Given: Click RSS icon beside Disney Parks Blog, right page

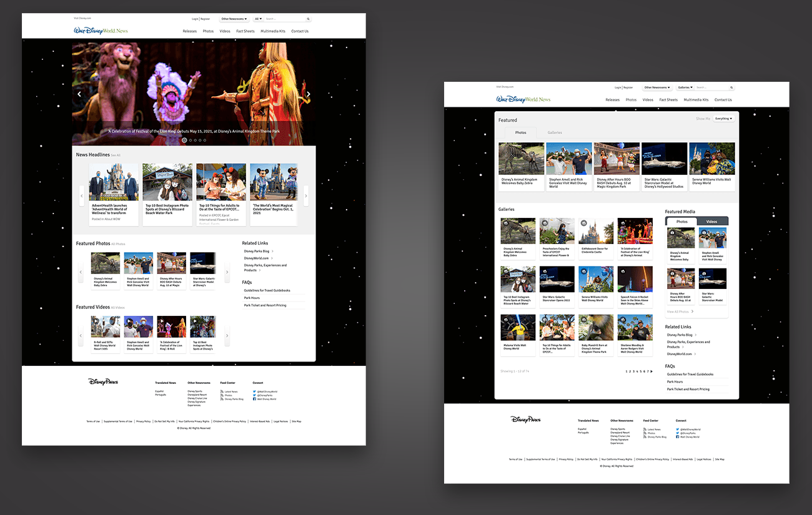Looking at the screenshot, I should 645,437.
